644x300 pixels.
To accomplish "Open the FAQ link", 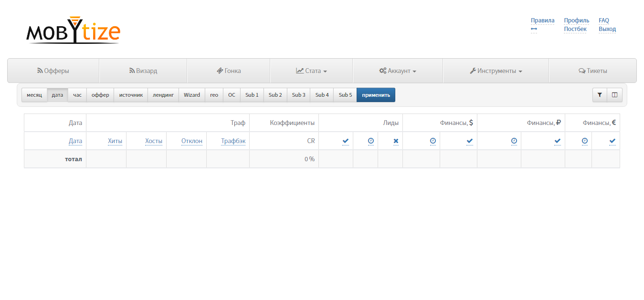I will [x=604, y=21].
